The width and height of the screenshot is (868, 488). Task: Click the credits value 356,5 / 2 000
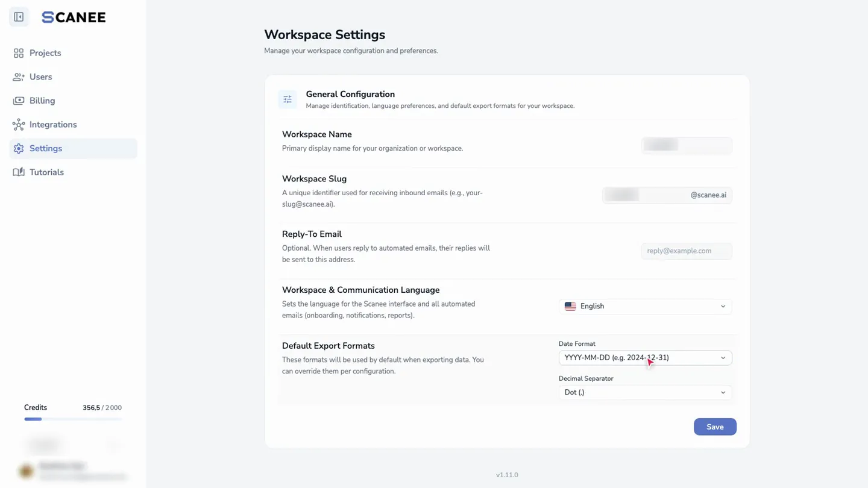(102, 408)
